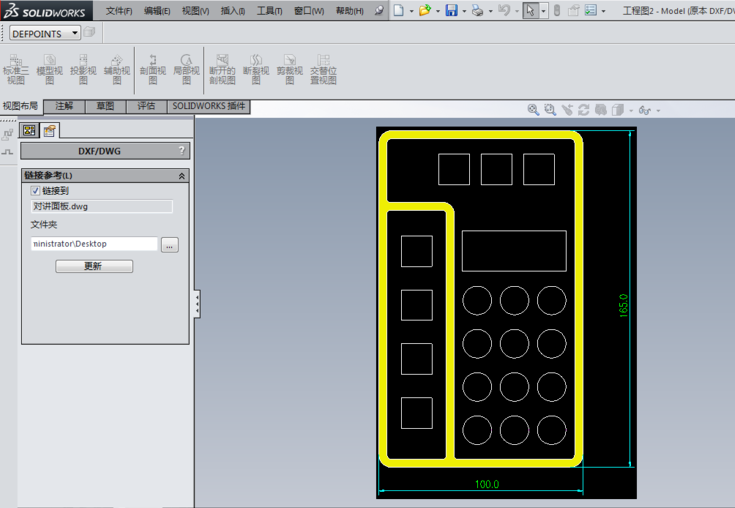This screenshot has height=508, width=735.
Task: Select the 标准三视图 standard three-view tool
Action: (x=16, y=69)
